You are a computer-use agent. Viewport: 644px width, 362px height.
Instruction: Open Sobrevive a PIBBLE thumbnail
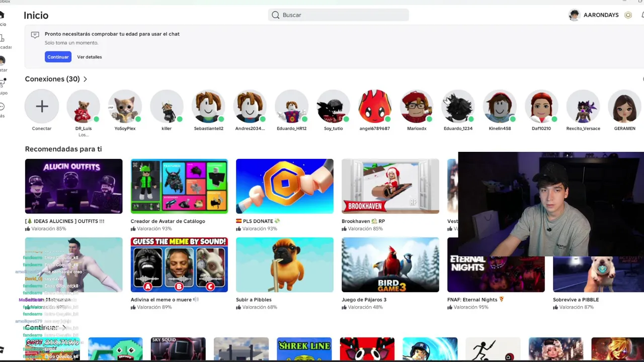[599, 274]
